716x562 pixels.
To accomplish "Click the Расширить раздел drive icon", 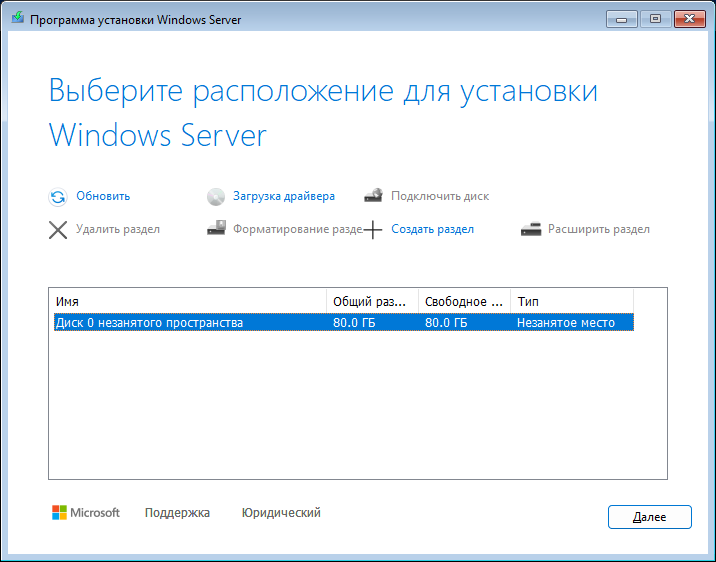I will pos(531,229).
